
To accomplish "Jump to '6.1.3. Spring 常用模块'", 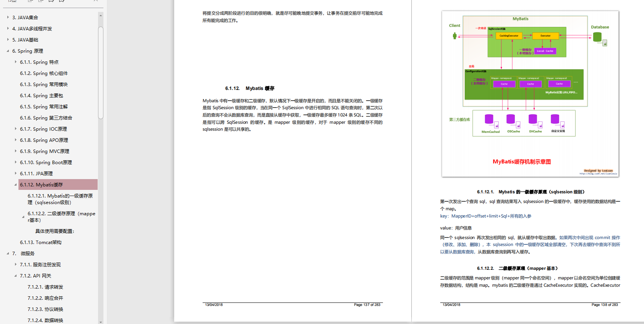I will (44, 84).
